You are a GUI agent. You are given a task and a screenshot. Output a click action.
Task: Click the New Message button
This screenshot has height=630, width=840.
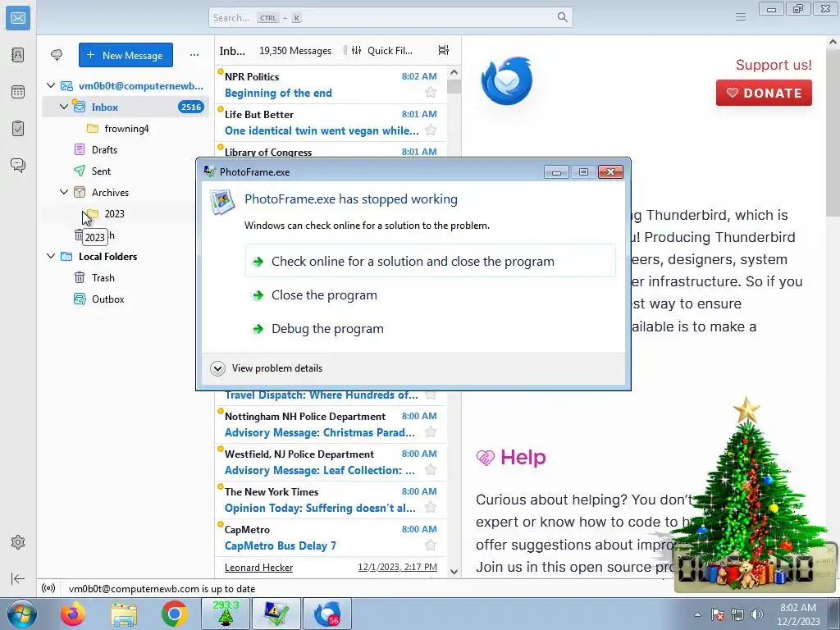click(x=126, y=55)
